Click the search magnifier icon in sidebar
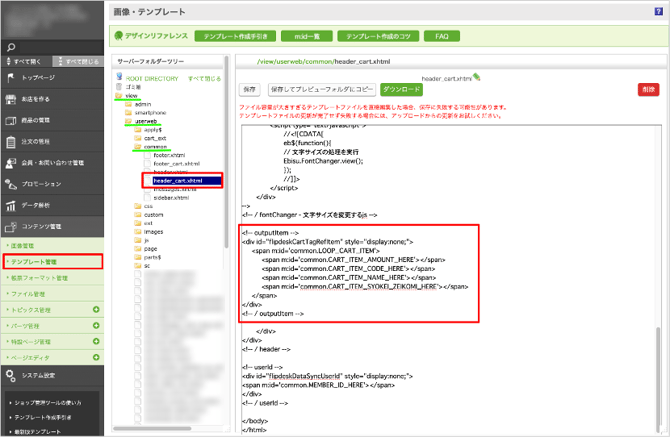Viewport: 670px width, 437px height. coord(10,46)
